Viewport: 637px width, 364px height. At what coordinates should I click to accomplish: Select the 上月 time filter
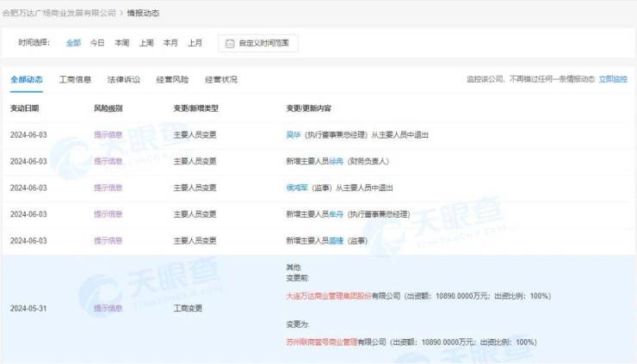tap(195, 42)
